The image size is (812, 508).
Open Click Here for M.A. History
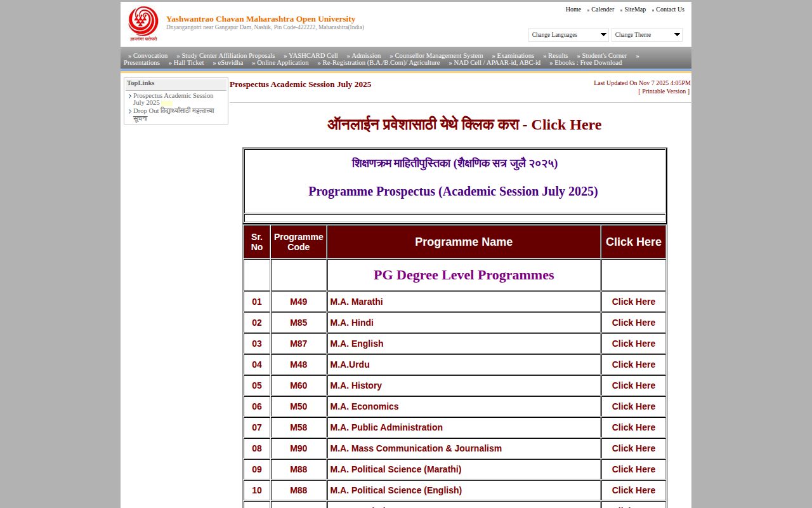633,385
